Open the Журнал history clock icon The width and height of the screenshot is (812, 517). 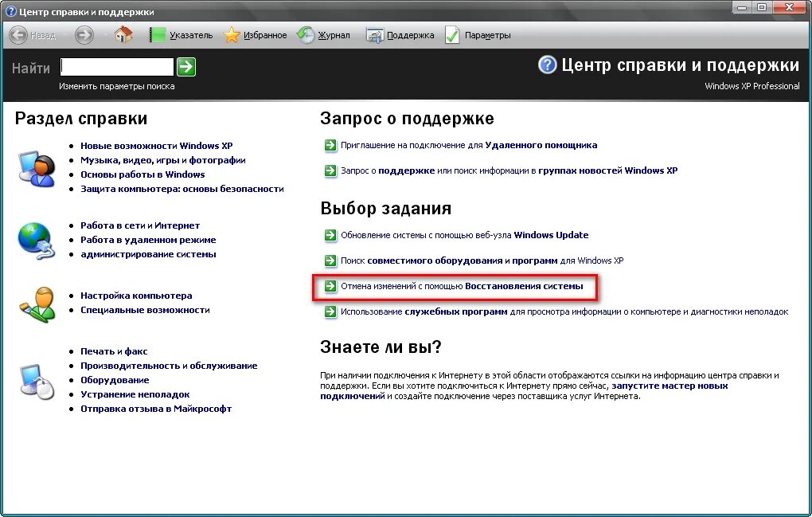tap(306, 35)
